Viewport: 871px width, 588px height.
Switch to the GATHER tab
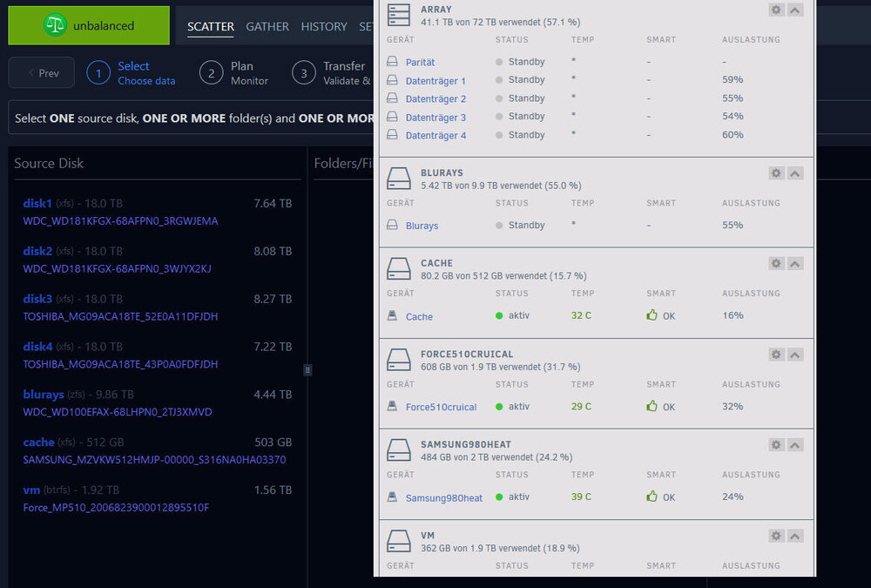point(267,26)
